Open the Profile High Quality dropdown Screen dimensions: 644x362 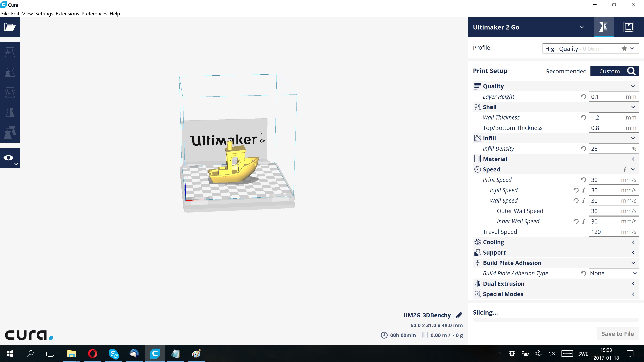pyautogui.click(x=590, y=48)
